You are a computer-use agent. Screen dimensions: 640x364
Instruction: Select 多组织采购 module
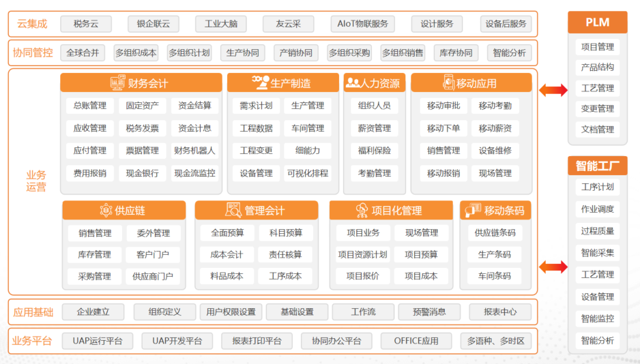[x=349, y=53]
